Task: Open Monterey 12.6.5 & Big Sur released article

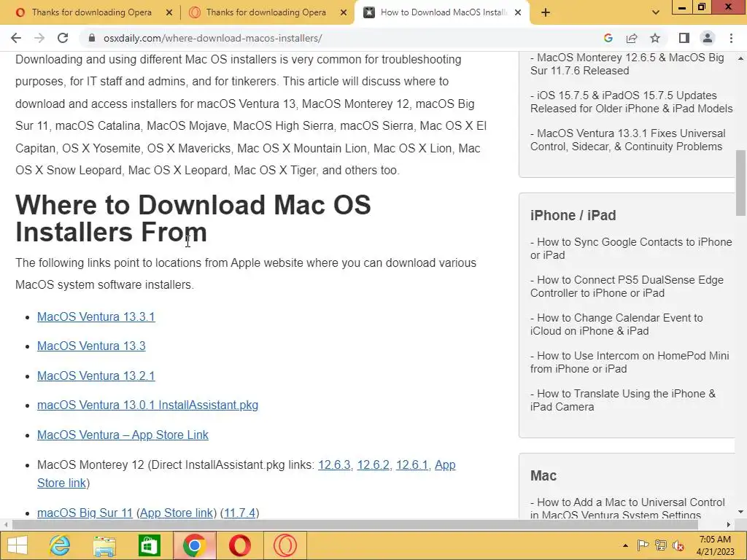Action: coord(627,64)
